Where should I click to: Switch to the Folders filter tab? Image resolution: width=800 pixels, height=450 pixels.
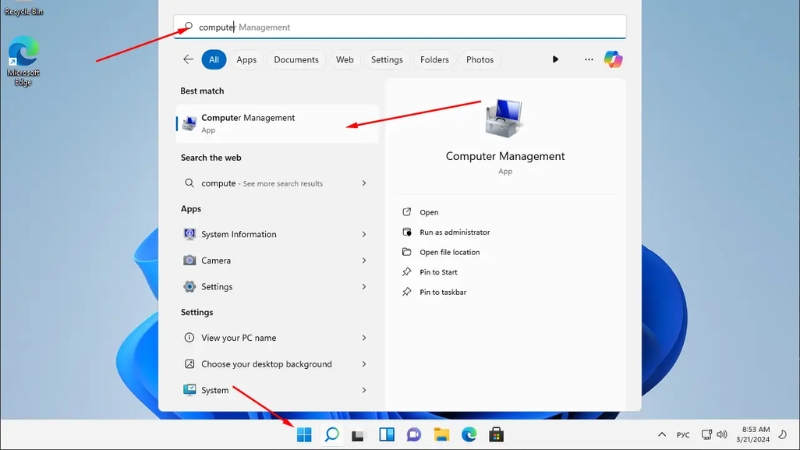434,59
